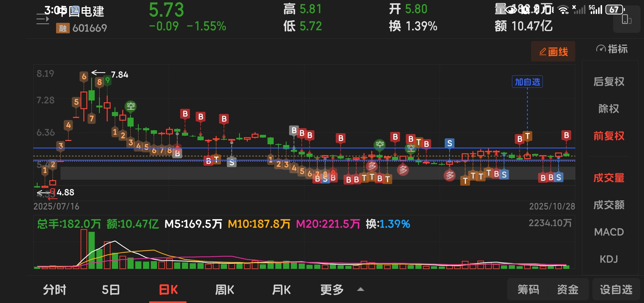The image size is (644, 303).
Task: Click the arrow beside 更多
Action: point(361,289)
